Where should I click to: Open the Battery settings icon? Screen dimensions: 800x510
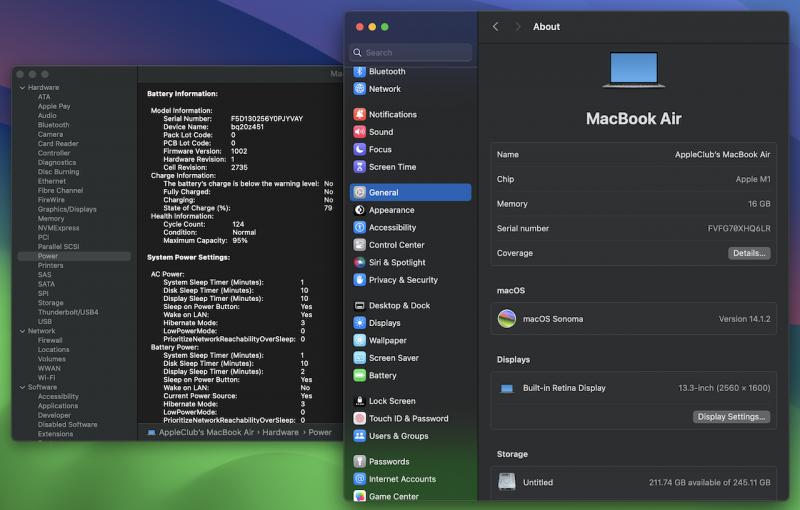360,376
